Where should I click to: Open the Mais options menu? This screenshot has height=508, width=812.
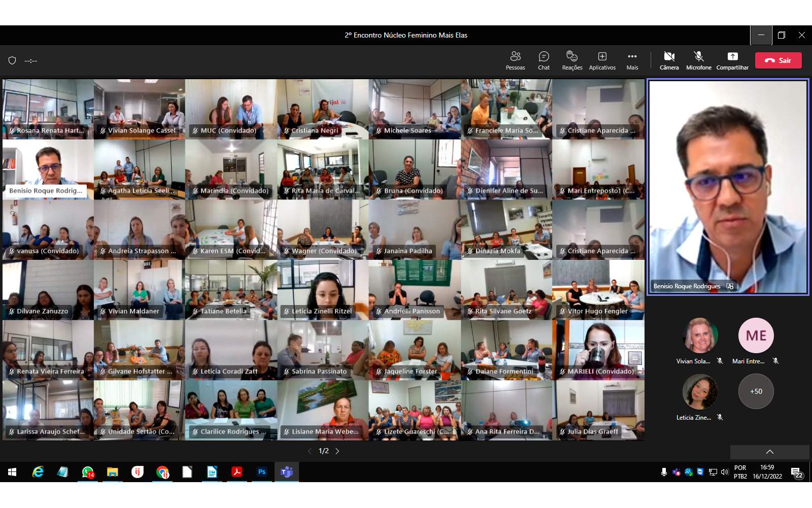[x=632, y=60]
